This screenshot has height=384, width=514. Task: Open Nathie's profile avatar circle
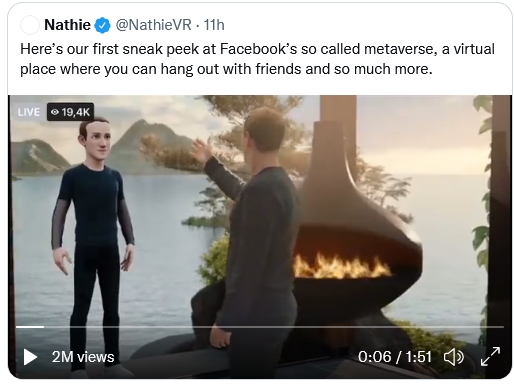30,25
